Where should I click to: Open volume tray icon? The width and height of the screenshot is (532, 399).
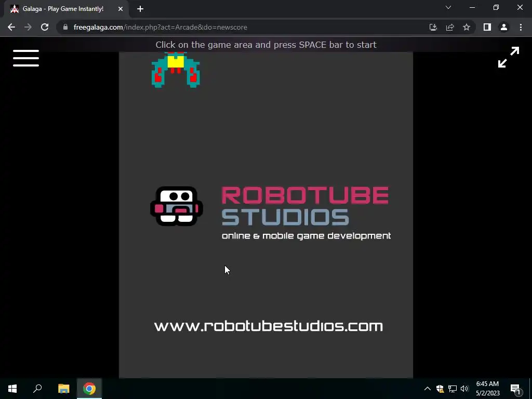coord(464,389)
